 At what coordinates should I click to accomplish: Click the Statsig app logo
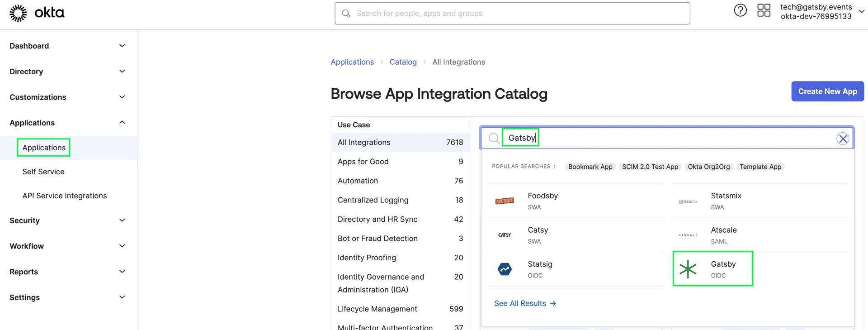point(505,269)
